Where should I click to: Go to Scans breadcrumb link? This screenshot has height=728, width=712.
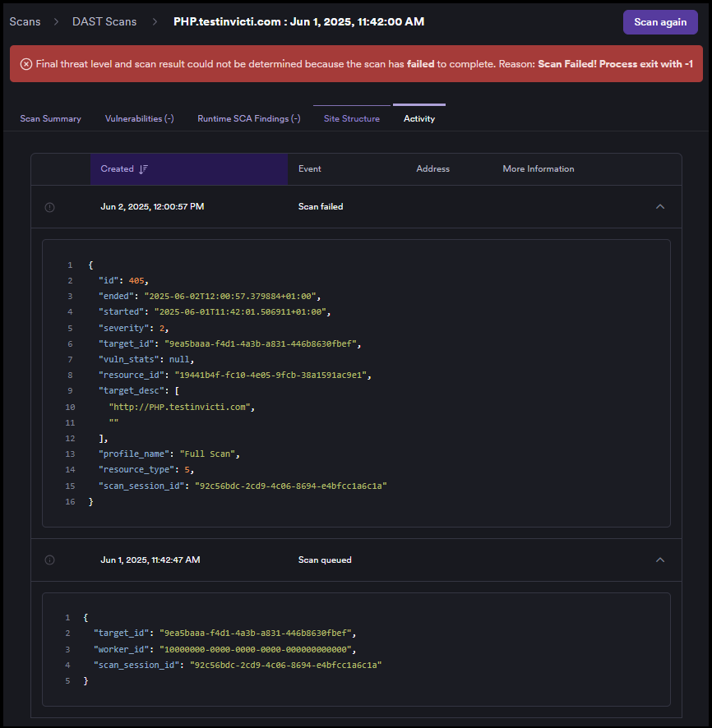[x=25, y=22]
